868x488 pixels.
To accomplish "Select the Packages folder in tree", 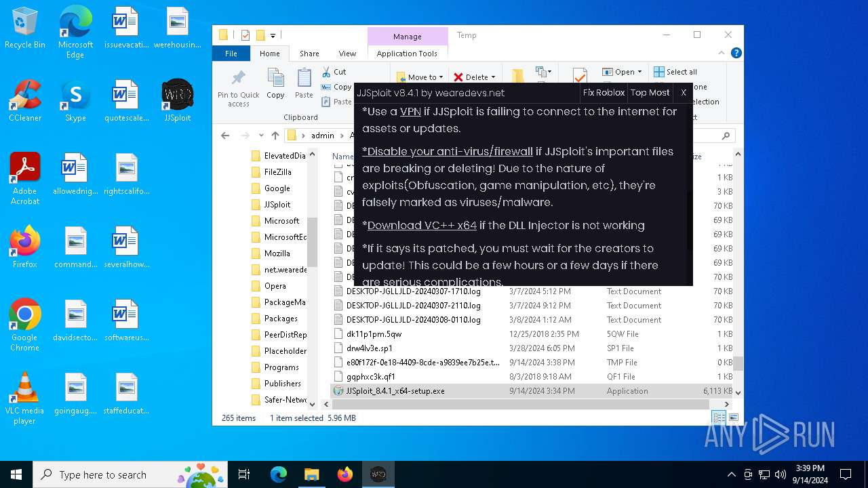I will tap(281, 319).
